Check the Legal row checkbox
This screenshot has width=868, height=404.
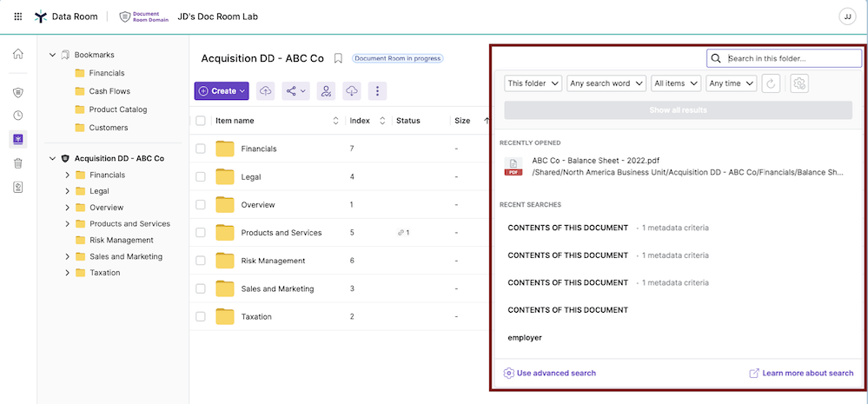click(201, 177)
